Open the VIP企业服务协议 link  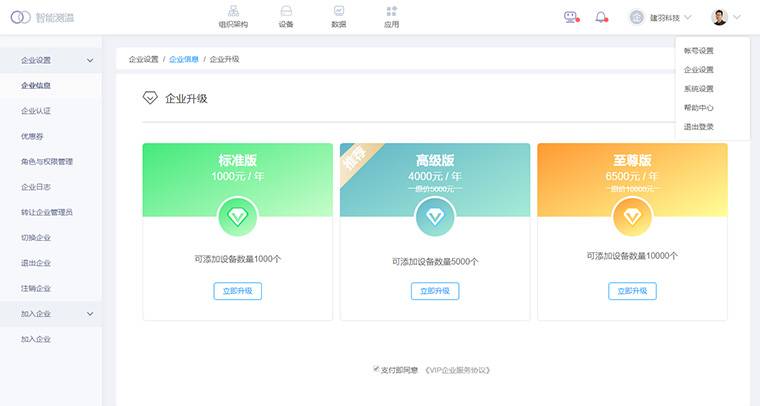tap(457, 370)
